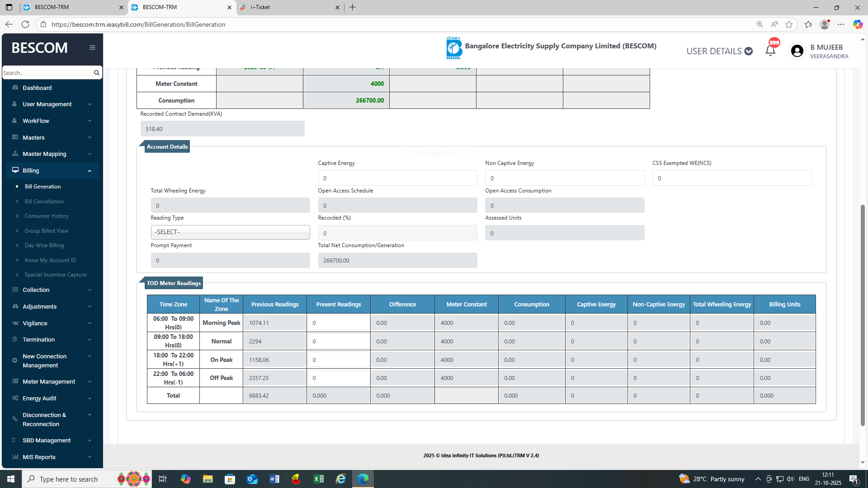Click the browser refresh icon
This screenshot has height=488, width=868.
[25, 24]
